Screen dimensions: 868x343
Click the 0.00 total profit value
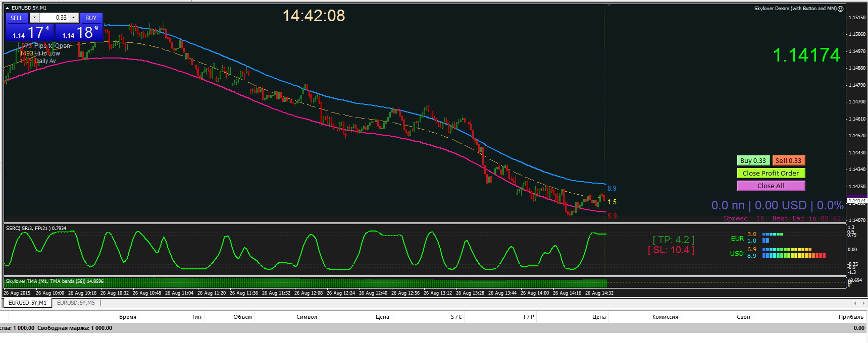coord(859,328)
